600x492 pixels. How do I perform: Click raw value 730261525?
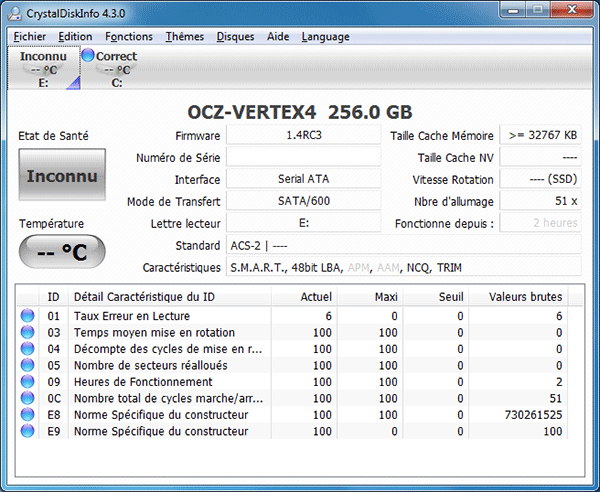pos(533,415)
